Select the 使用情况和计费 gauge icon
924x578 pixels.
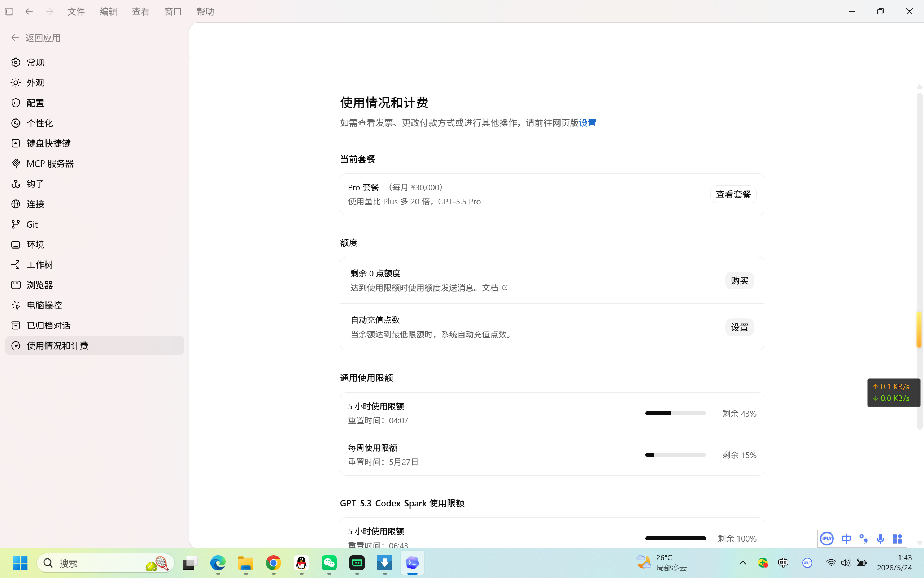click(16, 346)
